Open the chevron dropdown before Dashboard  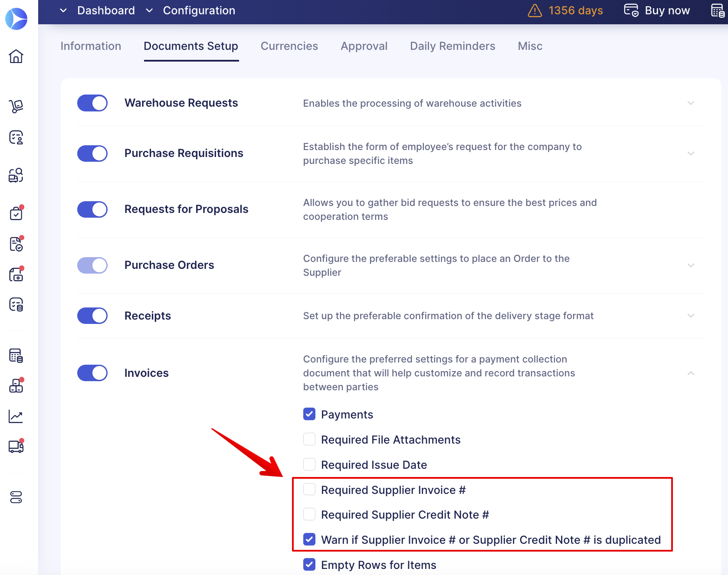(63, 10)
